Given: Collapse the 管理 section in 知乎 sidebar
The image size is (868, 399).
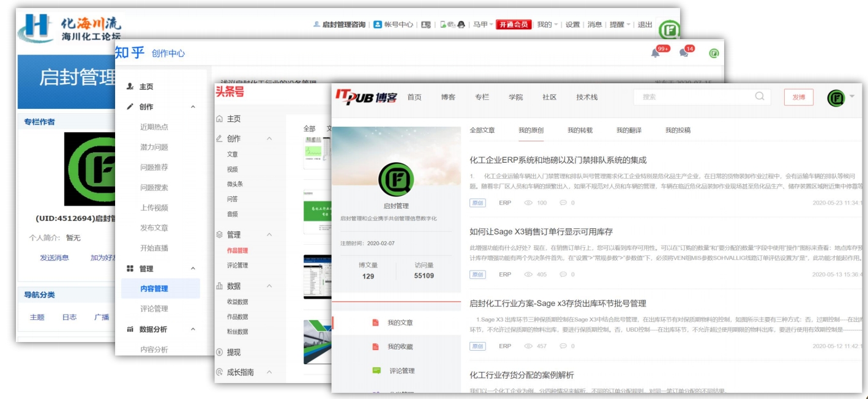Looking at the screenshot, I should point(193,269).
